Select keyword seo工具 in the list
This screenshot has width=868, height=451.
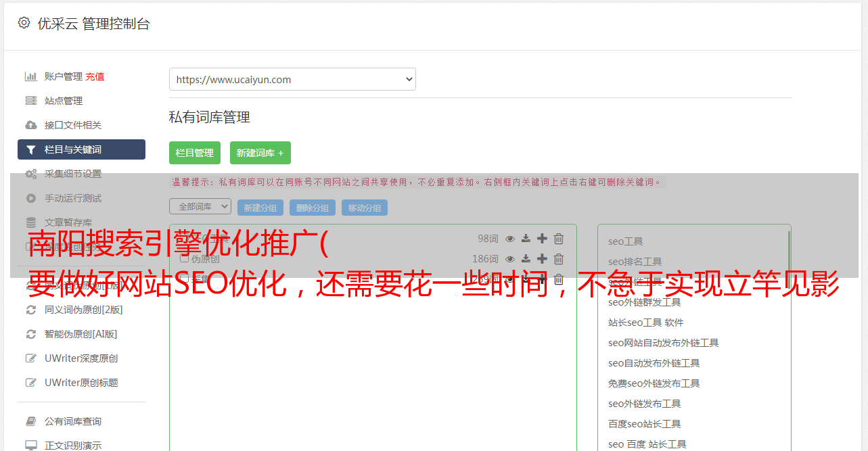point(625,241)
